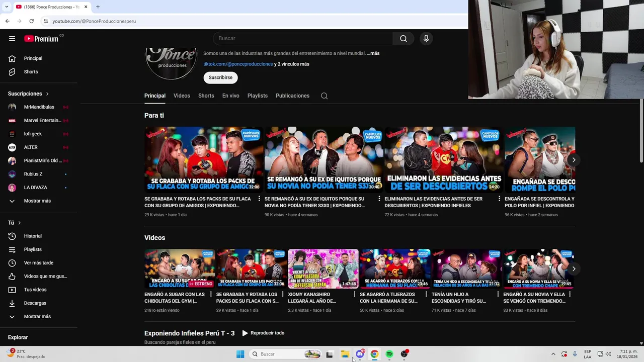Click Windows taskbar search box
This screenshot has width=644, height=362.
(x=286, y=354)
